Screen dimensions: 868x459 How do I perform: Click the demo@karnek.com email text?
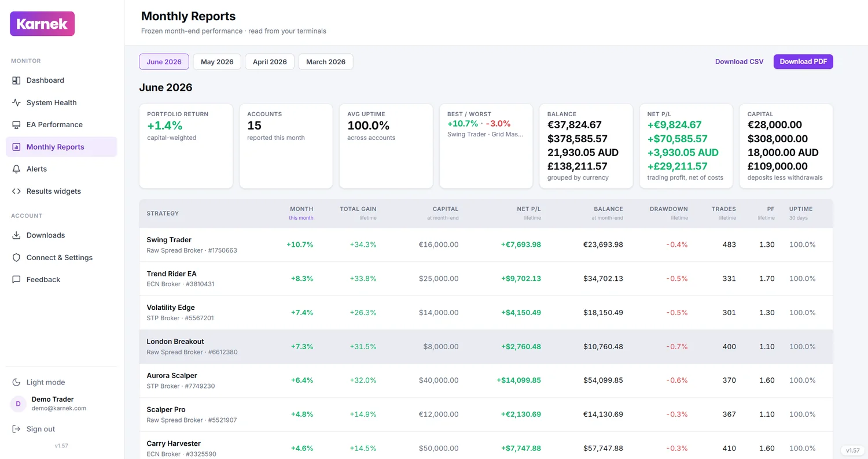point(58,408)
